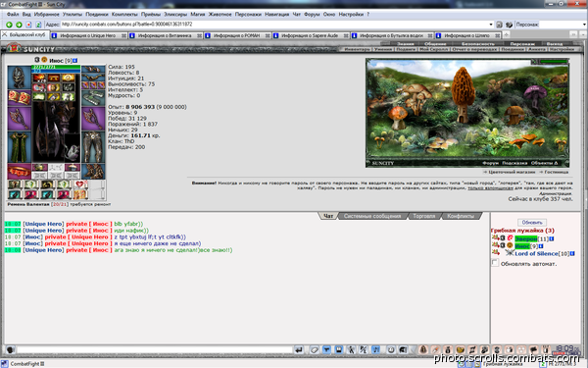Open the Магия menu

(x=198, y=15)
